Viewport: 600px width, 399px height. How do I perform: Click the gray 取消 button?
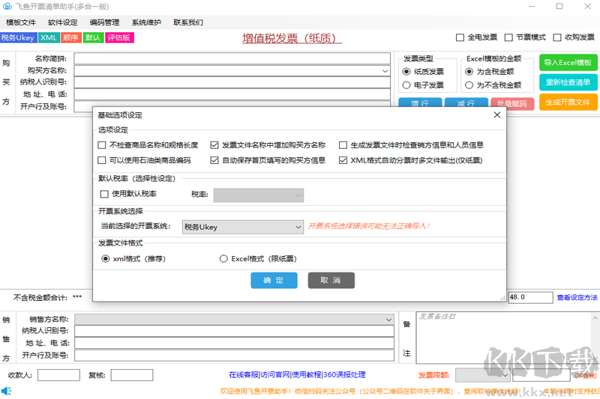click(x=331, y=280)
